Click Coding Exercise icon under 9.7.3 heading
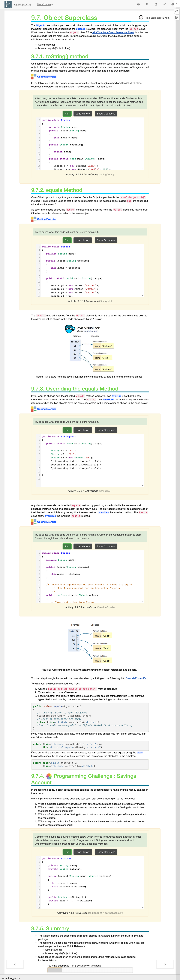The height and width of the screenshot is (980, 180). point(34,409)
